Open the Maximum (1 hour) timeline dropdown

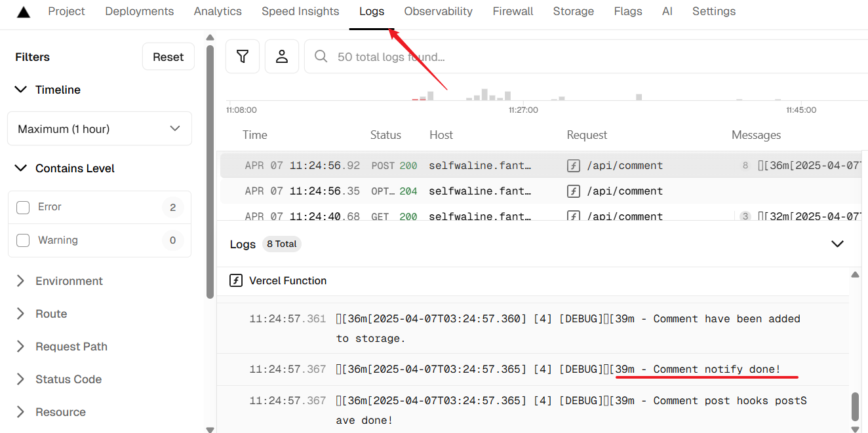(x=100, y=129)
